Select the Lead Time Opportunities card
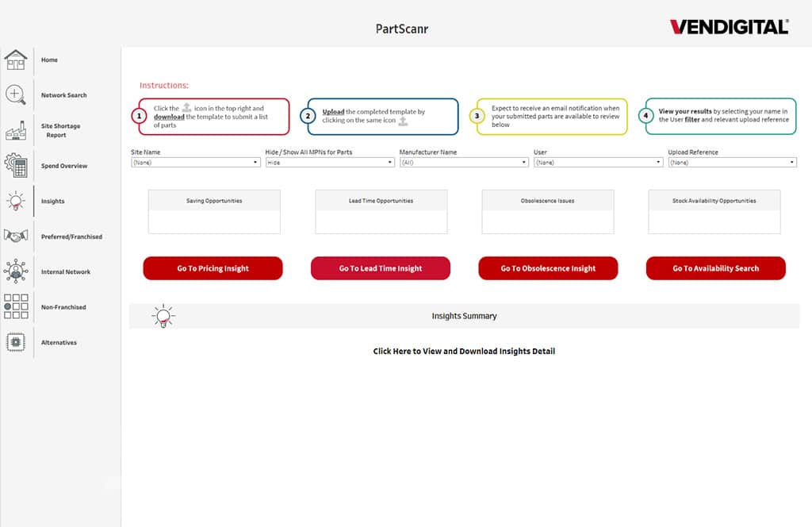The height and width of the screenshot is (527, 812). pos(381,212)
